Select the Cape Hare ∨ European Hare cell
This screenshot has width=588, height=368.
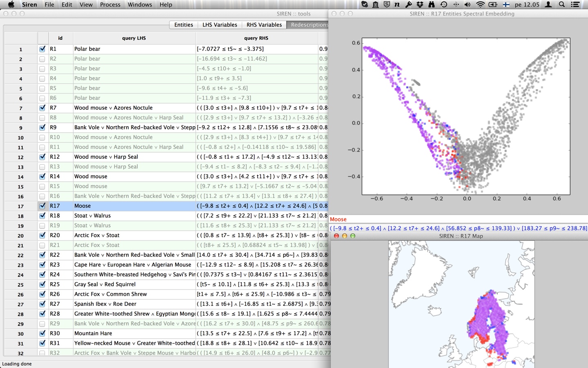134,265
